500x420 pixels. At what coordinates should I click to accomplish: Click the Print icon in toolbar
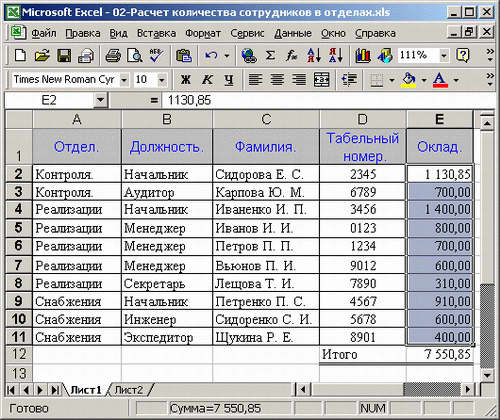click(x=113, y=56)
